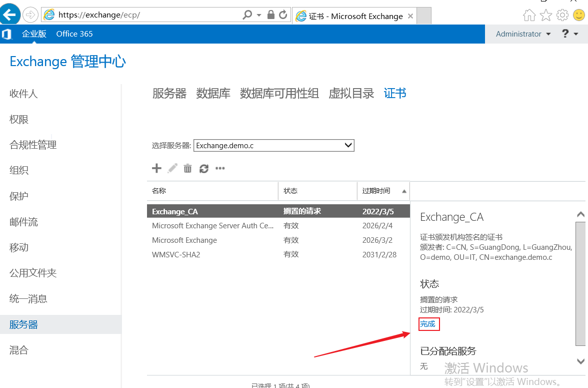The width and height of the screenshot is (588, 388).
Task: Open the more options ellipsis menu
Action: (x=220, y=168)
